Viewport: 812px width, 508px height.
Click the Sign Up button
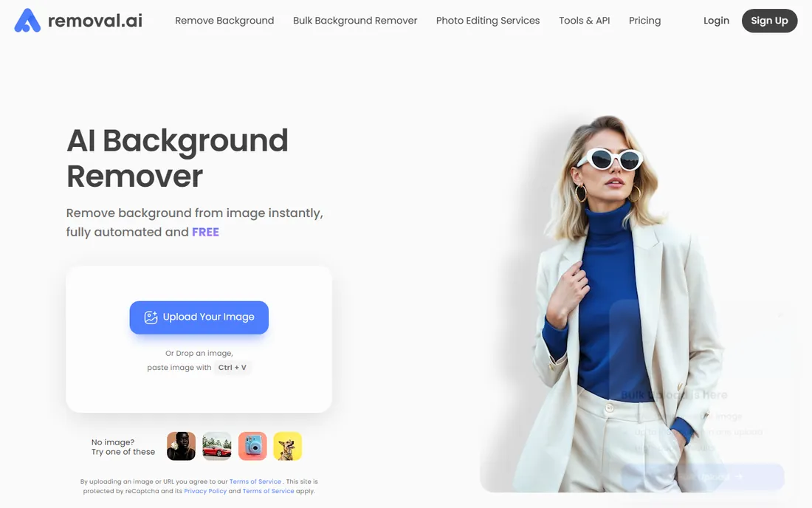769,21
